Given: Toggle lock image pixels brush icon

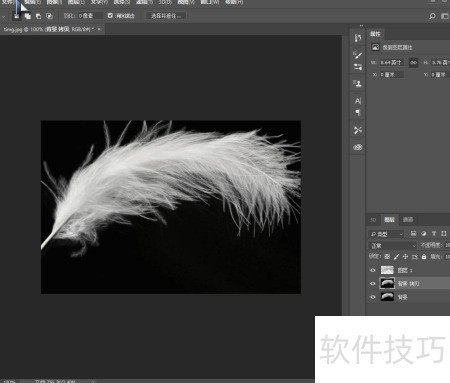Looking at the screenshot, I should tap(396, 257).
